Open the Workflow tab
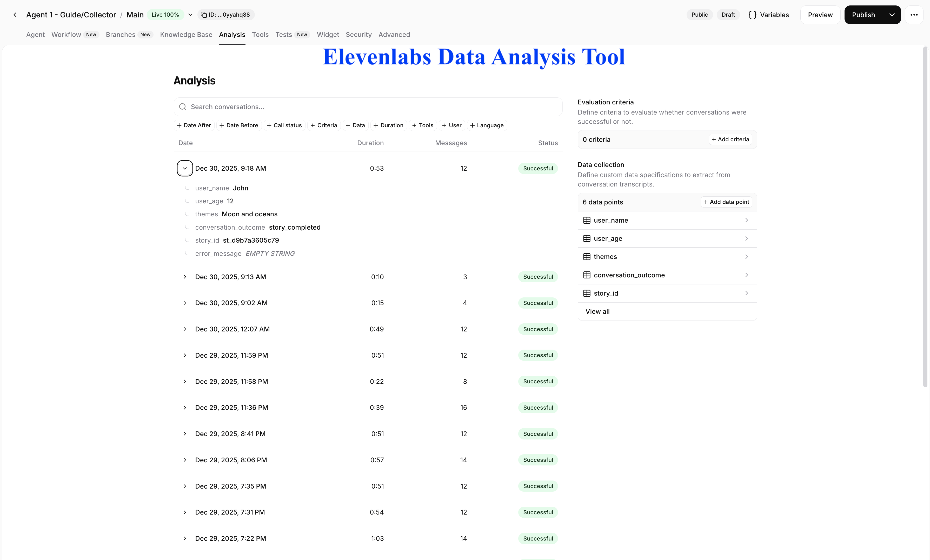This screenshot has height=560, width=930. click(66, 35)
